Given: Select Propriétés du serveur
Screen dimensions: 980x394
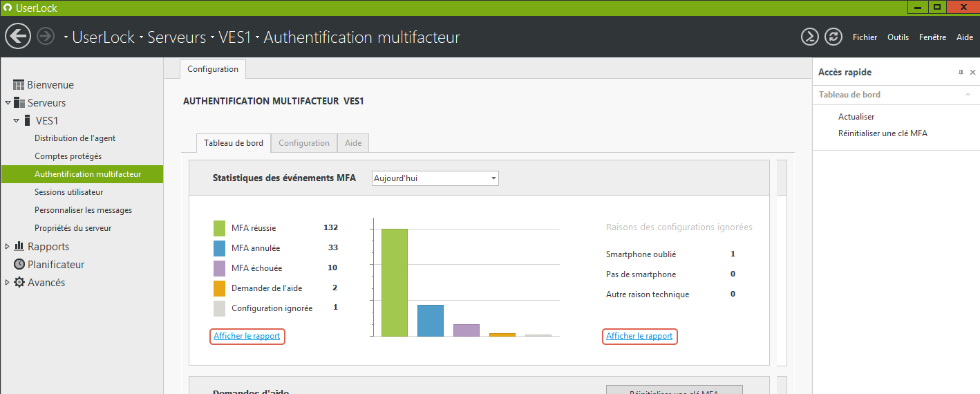Looking at the screenshot, I should click(73, 228).
